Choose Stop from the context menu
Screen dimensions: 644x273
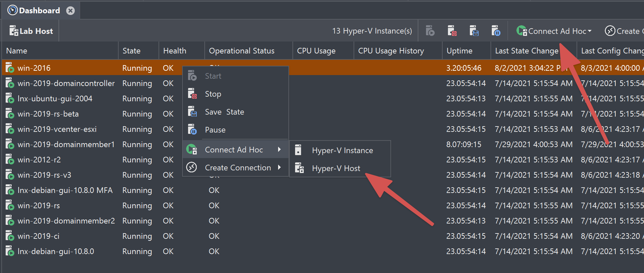tap(213, 94)
